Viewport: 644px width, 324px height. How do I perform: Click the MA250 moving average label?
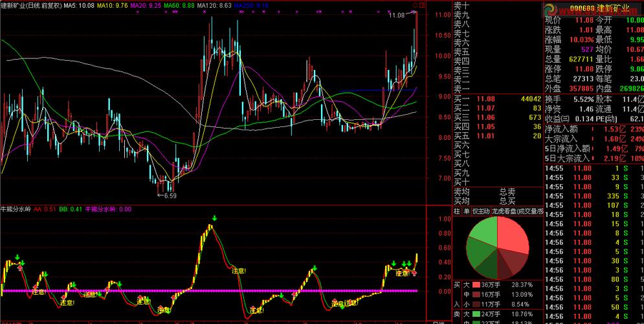[252, 5]
